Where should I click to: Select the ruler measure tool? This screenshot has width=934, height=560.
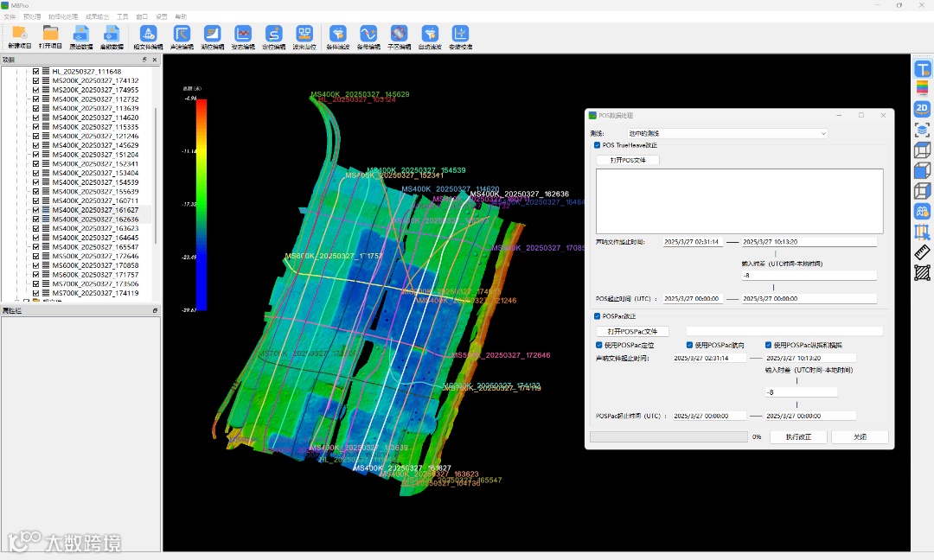[922, 251]
